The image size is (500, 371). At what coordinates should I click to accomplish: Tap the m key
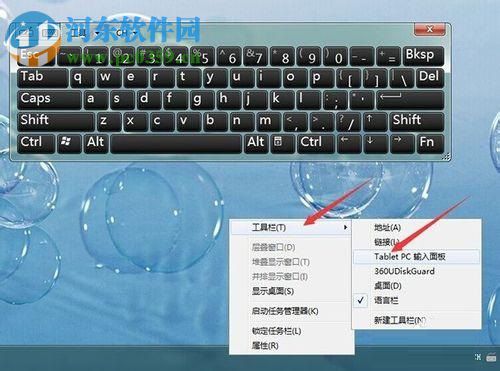click(x=269, y=122)
